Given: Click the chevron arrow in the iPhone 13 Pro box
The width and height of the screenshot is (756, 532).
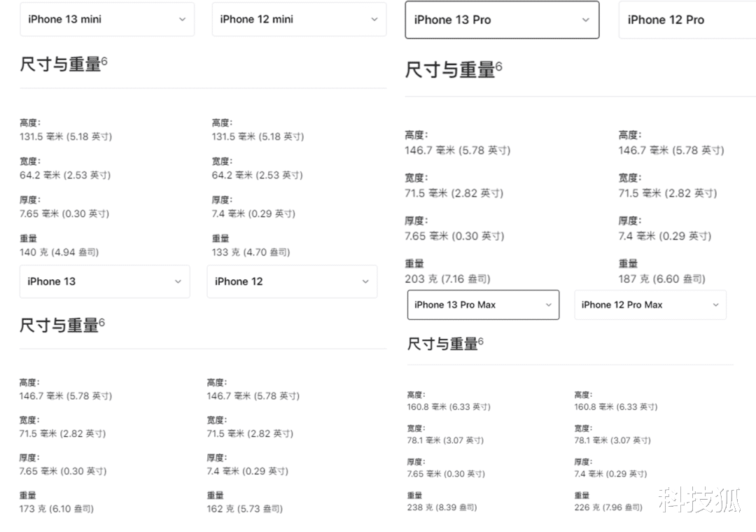Looking at the screenshot, I should (x=586, y=20).
